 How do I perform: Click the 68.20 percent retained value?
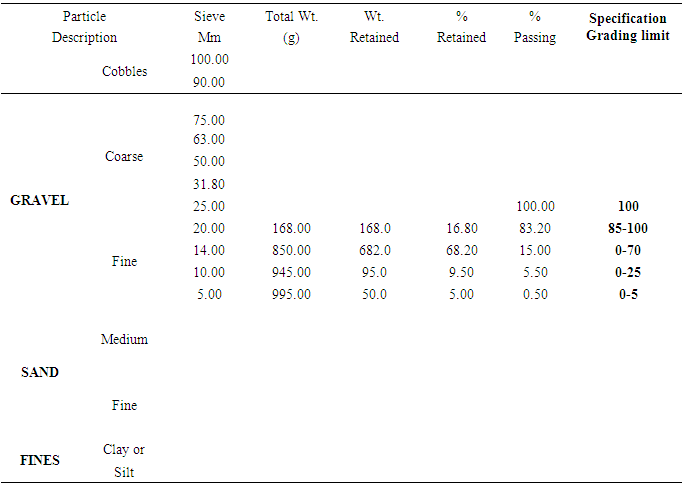pyautogui.click(x=461, y=251)
